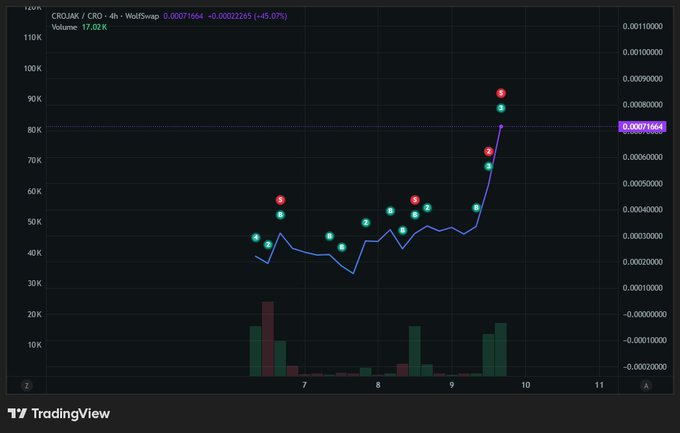Click the 0.00010000 price axis label
680x433 pixels.
point(643,288)
